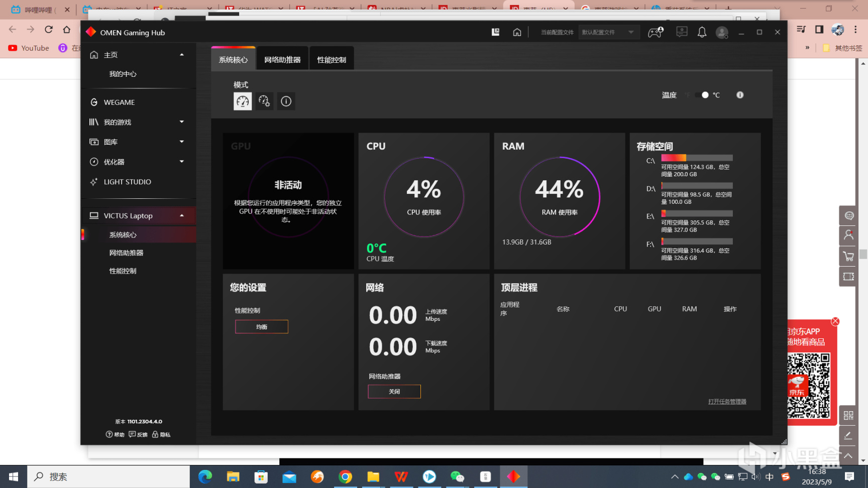868x488 pixels.
Task: Open the gamepad profile icon in OMEN header
Action: pos(656,32)
